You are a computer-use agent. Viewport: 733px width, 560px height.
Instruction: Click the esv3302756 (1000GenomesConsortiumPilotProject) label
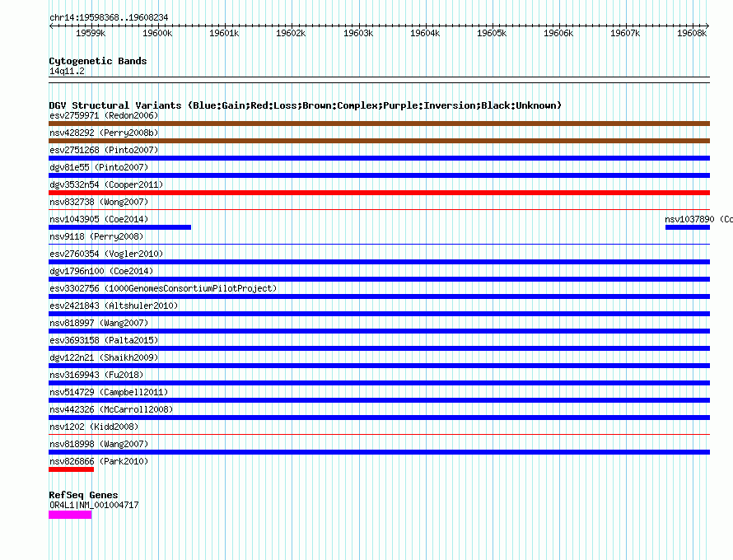163,288
